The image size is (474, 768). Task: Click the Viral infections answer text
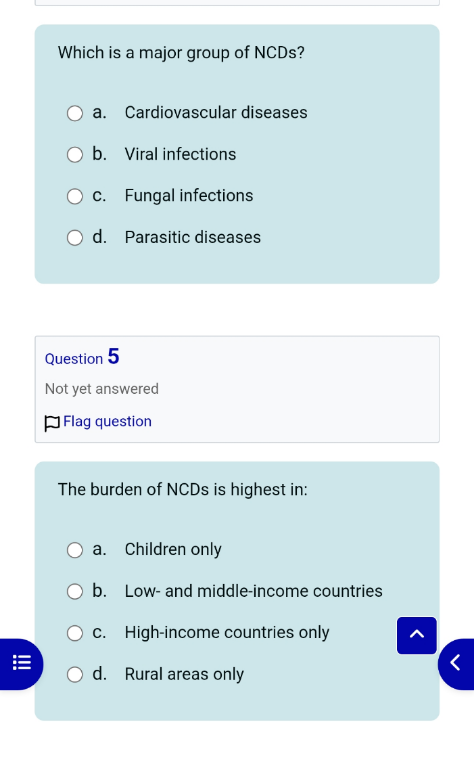coord(180,154)
